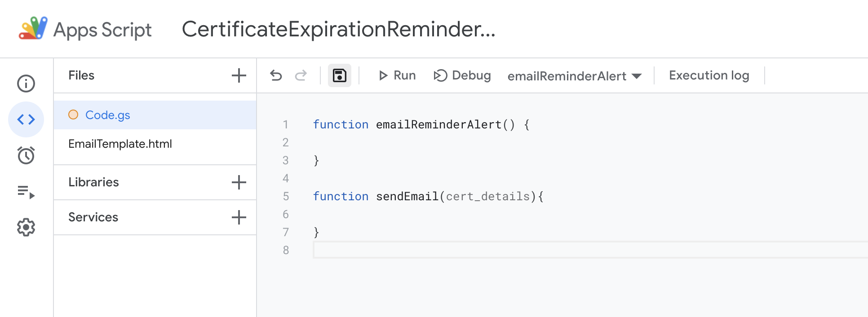Click the Redo arrow in toolbar
The height and width of the screenshot is (317, 868).
(x=301, y=75)
